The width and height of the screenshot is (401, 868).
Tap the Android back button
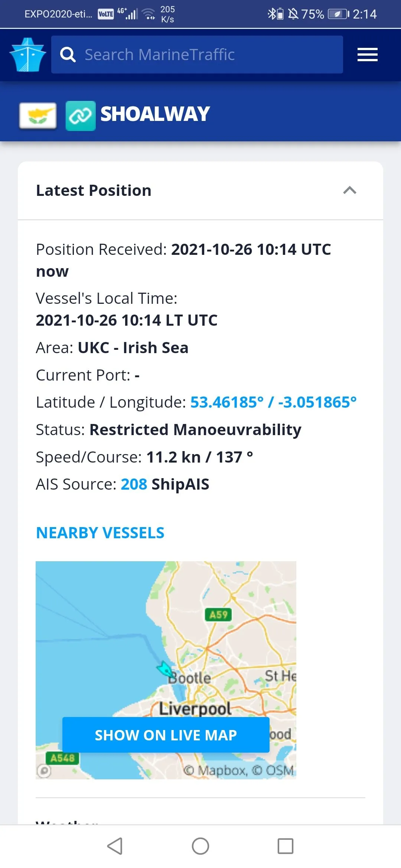[115, 846]
